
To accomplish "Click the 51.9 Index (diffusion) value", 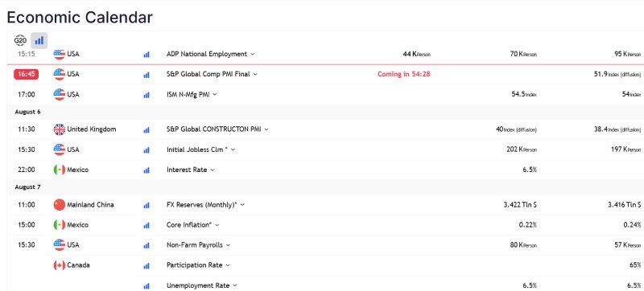I will 617,74.
